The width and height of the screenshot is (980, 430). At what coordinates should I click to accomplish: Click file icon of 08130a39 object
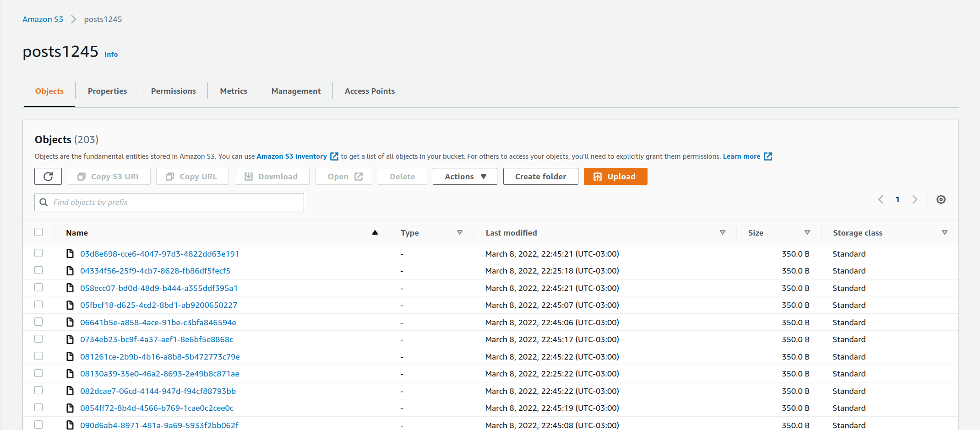click(70, 374)
